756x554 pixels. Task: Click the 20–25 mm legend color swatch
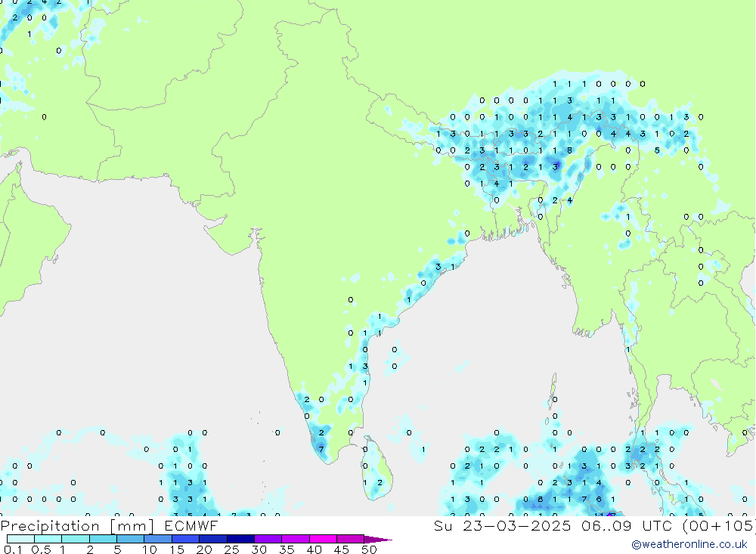point(213,539)
